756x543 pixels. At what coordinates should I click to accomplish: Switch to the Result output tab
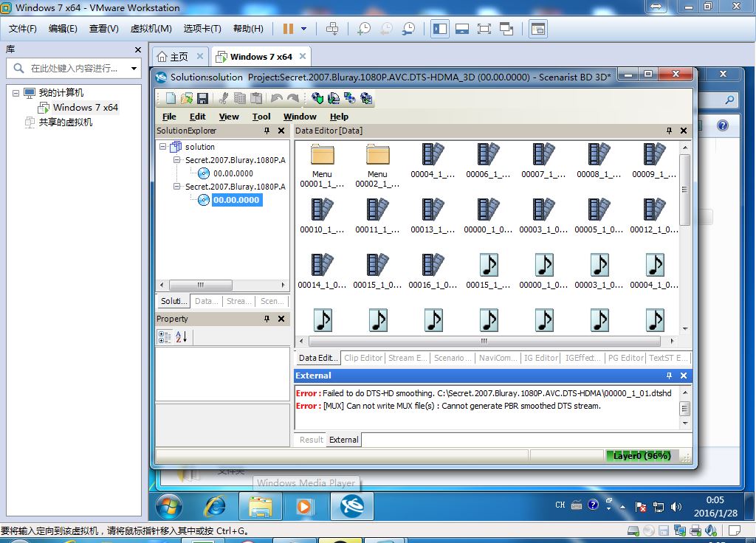(x=311, y=440)
